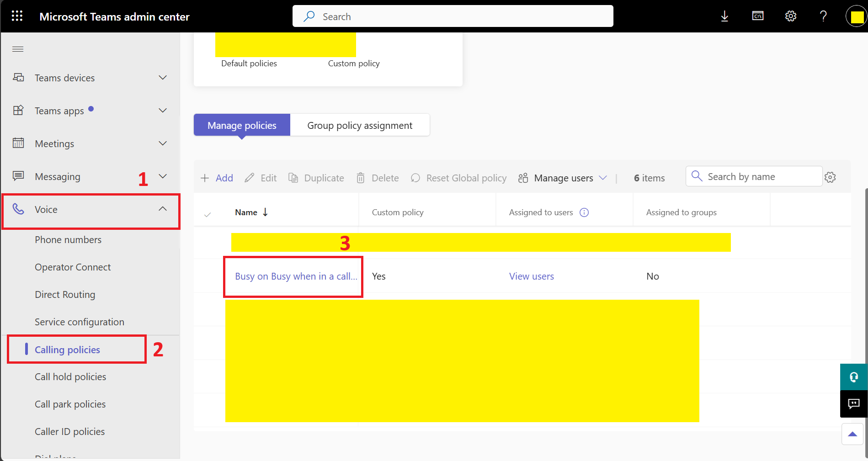868x461 pixels.
Task: Expand the Meetings section
Action: [163, 143]
